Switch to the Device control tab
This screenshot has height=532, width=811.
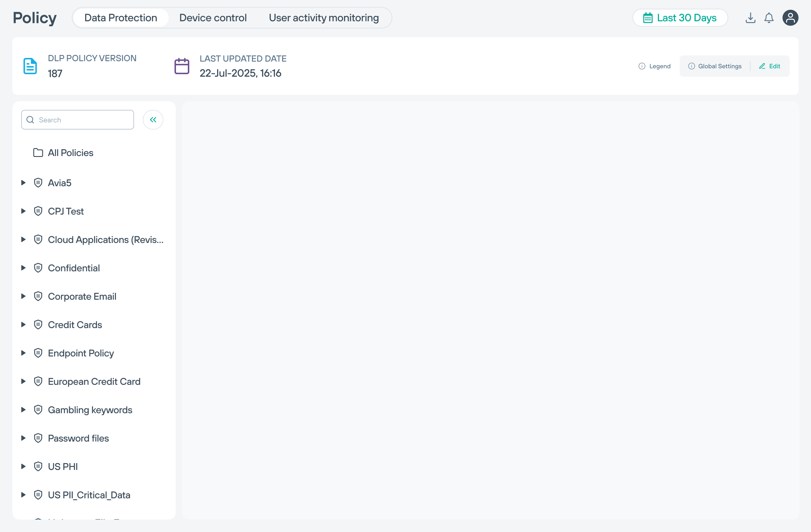point(213,18)
